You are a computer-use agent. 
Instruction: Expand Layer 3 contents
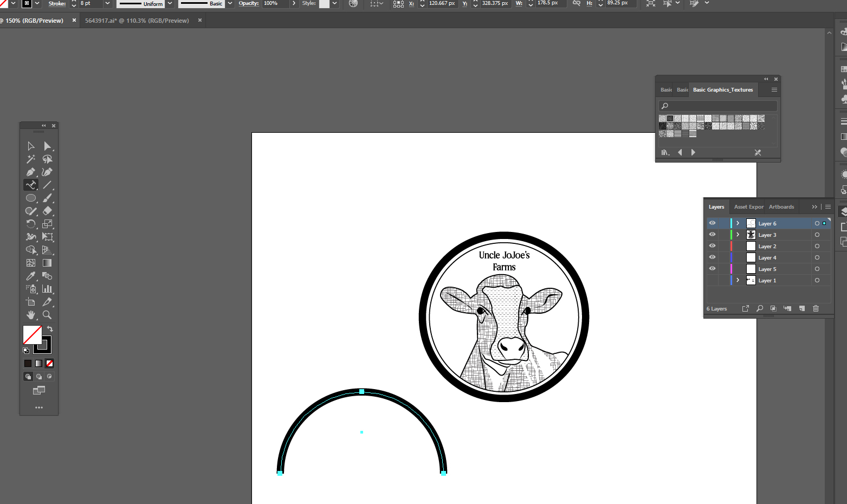738,235
